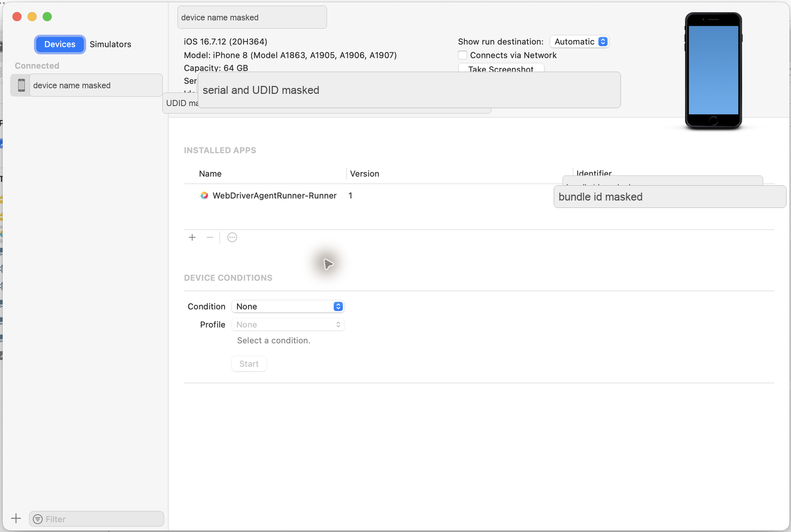Click the iOS 16.7.12 (20H364) text
Screen dimensions: 791x532
click(225, 41)
